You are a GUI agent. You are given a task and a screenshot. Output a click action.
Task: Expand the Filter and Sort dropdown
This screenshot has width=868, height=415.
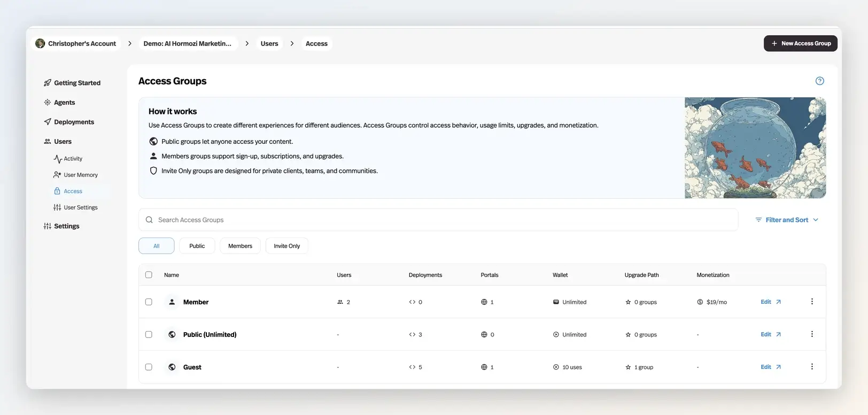click(787, 220)
